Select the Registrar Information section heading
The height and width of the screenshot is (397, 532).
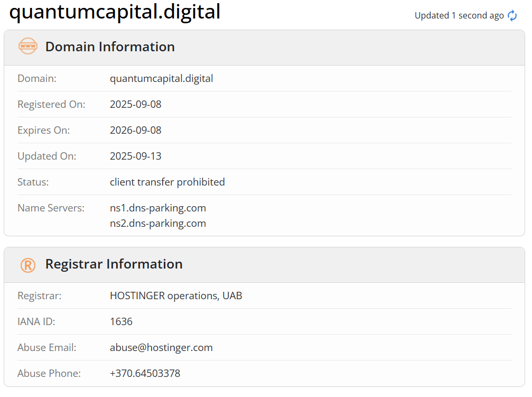tap(114, 264)
